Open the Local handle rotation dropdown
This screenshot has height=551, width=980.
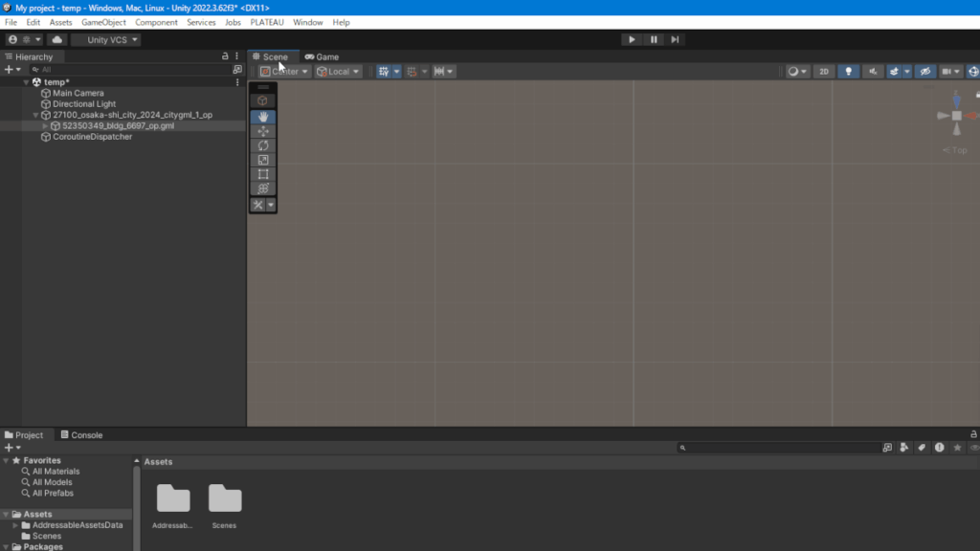[x=339, y=72]
